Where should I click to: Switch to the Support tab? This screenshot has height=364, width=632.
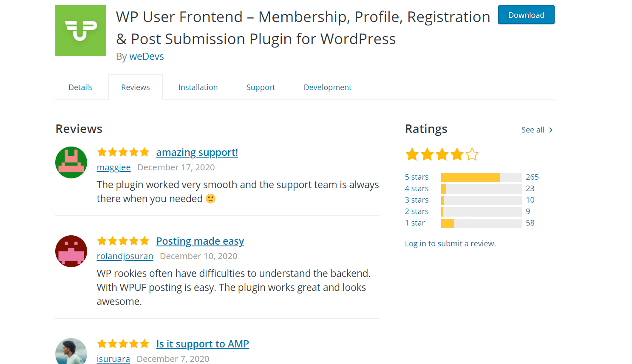click(261, 87)
